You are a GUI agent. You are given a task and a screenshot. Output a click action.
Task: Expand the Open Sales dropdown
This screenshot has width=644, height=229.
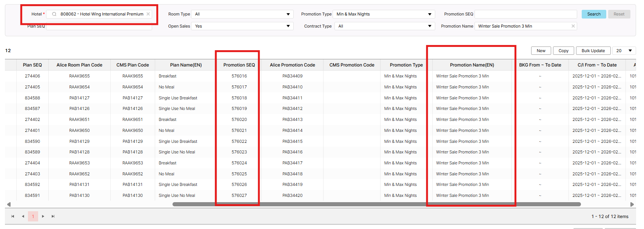pos(242,26)
